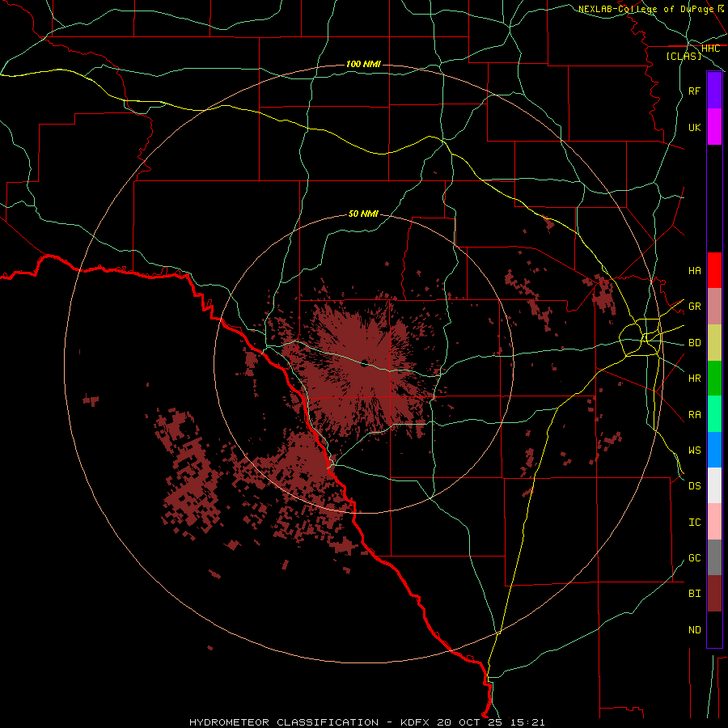Select the yellow BD legend color

714,343
